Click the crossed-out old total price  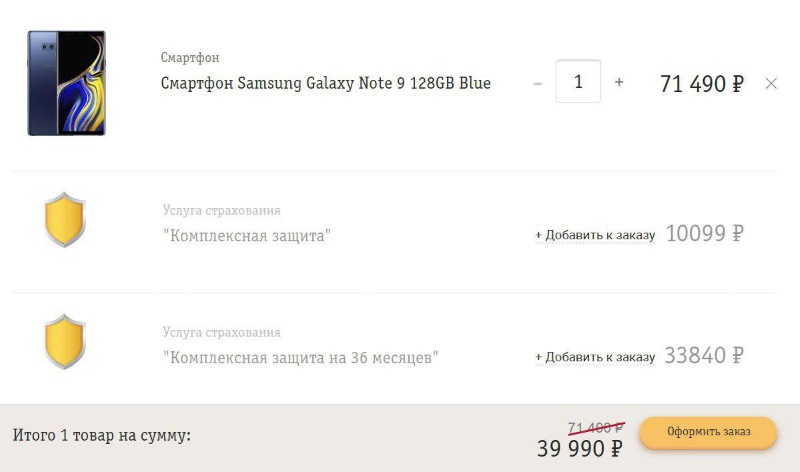click(596, 428)
